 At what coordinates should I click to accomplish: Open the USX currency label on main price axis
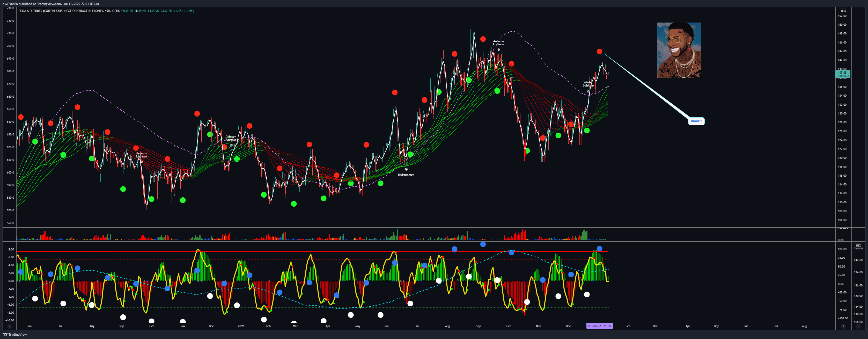tap(843, 11)
